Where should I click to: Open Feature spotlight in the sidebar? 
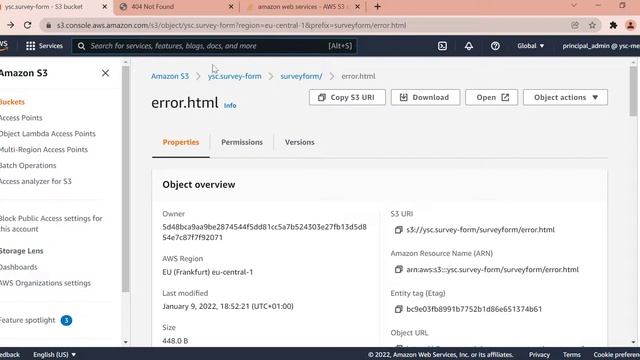pyautogui.click(x=28, y=320)
